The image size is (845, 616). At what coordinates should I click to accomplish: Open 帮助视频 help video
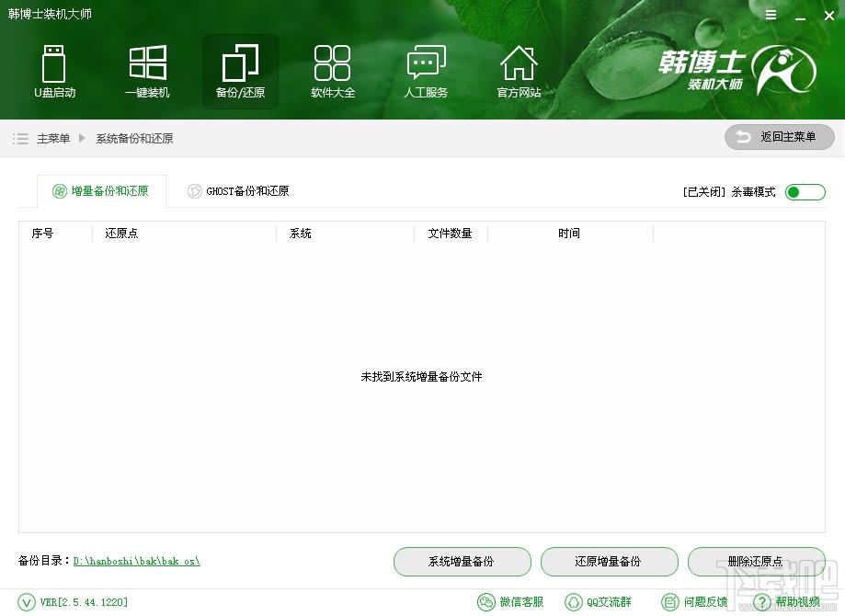tap(786, 602)
